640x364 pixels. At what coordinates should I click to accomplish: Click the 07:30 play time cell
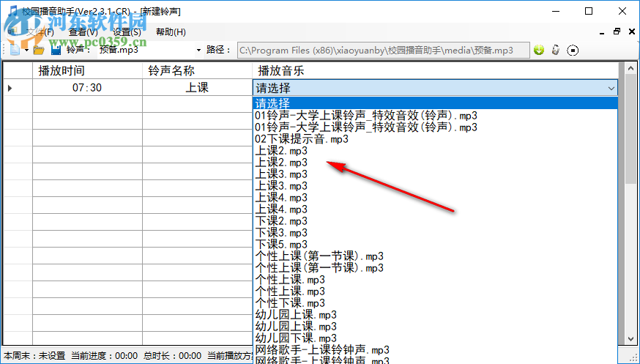[x=87, y=87]
